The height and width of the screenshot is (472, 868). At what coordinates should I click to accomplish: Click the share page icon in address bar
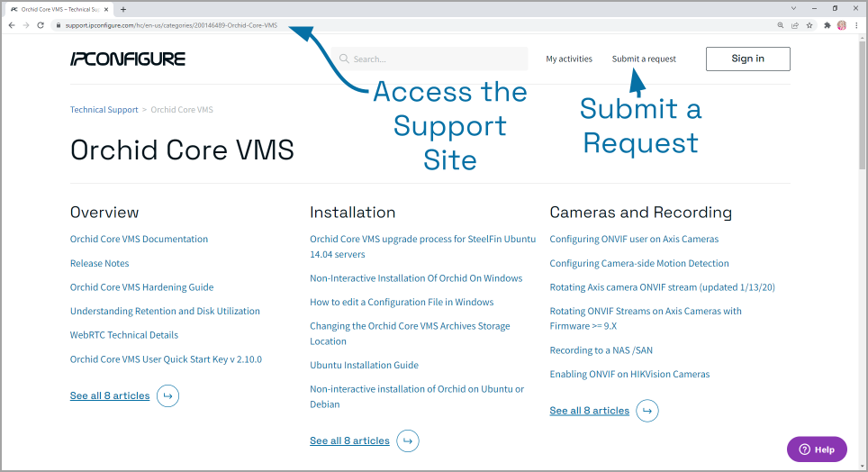tap(795, 25)
